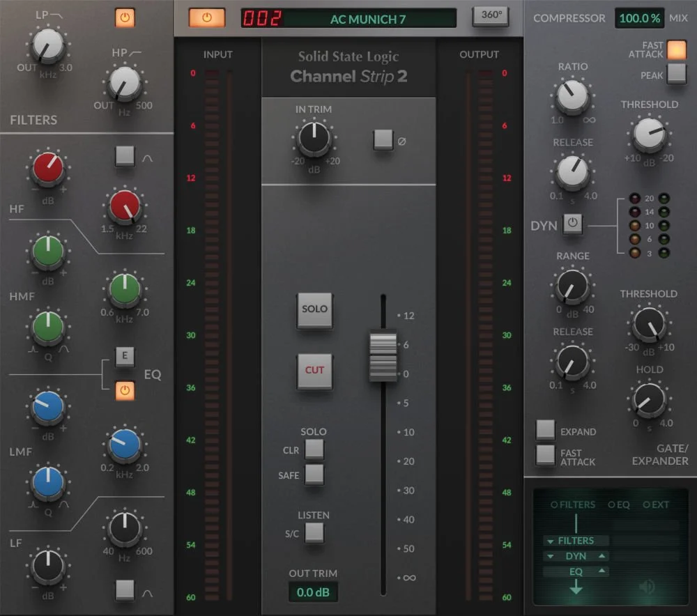697x616 pixels.
Task: Click the compressor MIX 100.0 % field
Action: point(640,18)
